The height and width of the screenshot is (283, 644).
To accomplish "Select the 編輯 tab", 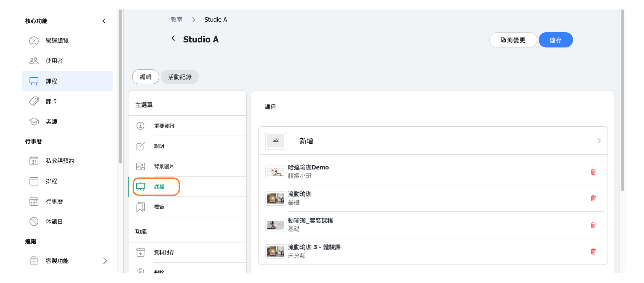I will click(x=146, y=77).
